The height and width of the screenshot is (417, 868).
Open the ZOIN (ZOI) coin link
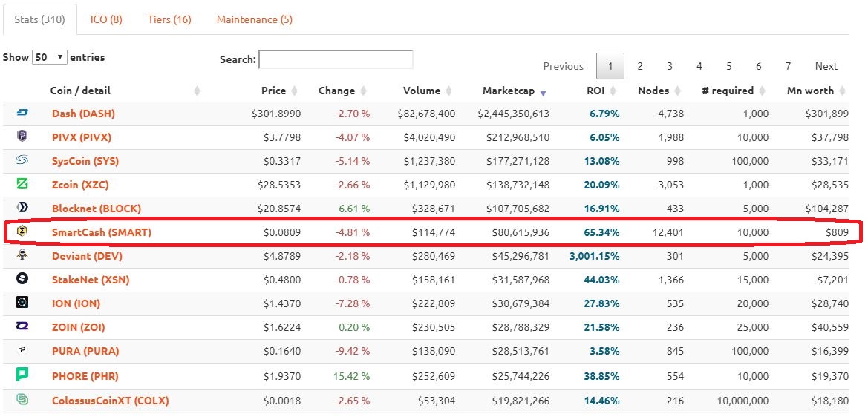(x=79, y=327)
